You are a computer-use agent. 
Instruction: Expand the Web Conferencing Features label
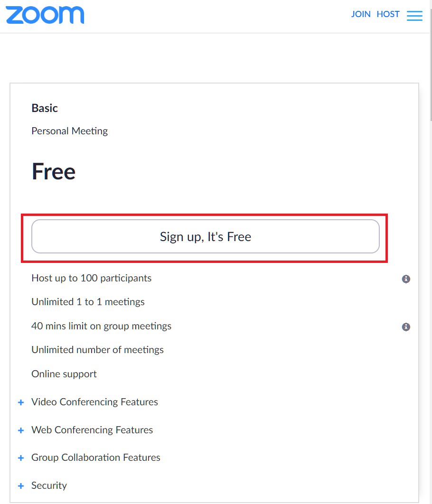pos(92,430)
